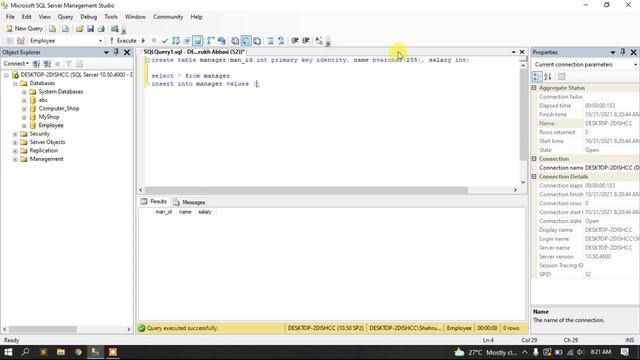The height and width of the screenshot is (360, 640).
Task: Collapse the Databases folder node
Action: pyautogui.click(x=15, y=83)
